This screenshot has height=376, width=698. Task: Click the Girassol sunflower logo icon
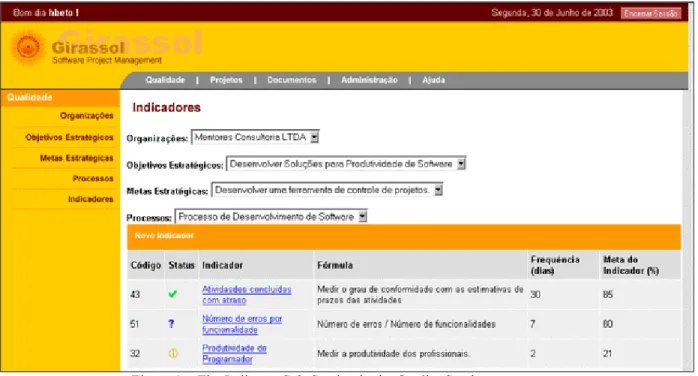[28, 48]
